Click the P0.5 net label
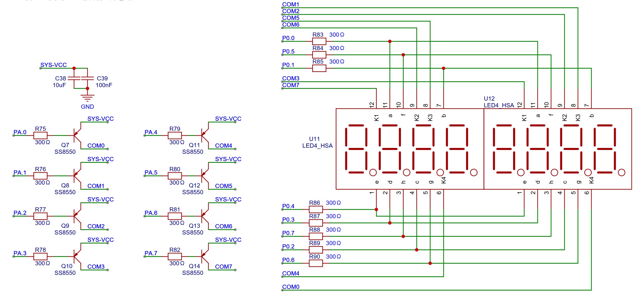The width and height of the screenshot is (644, 297). (288, 51)
